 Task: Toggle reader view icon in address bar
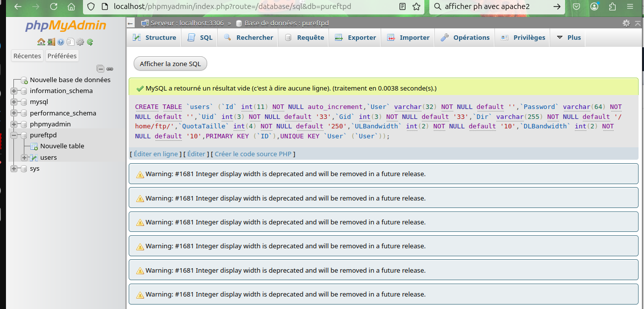(x=402, y=7)
